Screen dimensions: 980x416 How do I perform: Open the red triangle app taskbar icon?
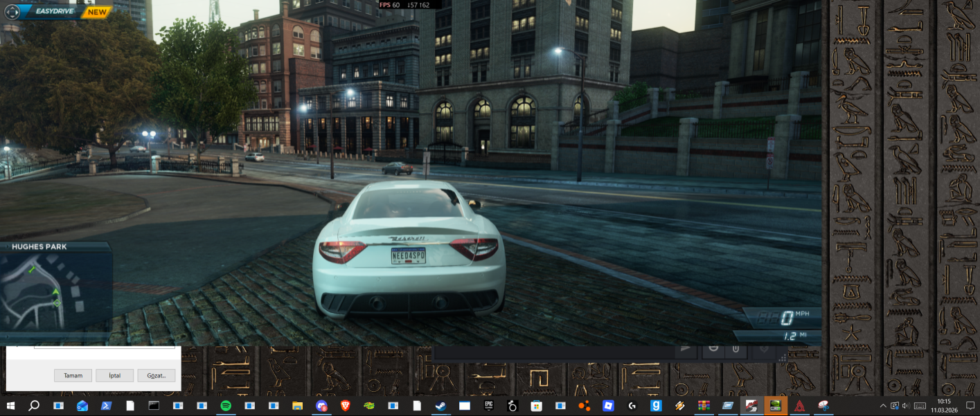[x=799, y=406]
